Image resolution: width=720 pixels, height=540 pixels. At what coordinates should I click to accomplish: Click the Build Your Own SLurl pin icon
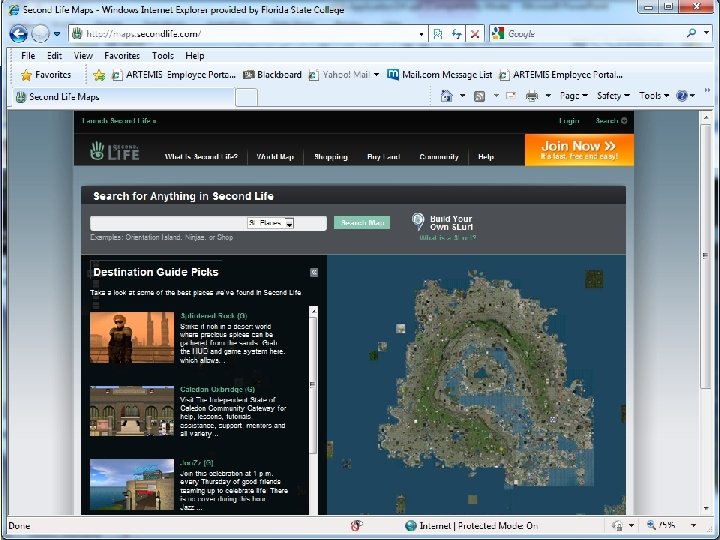418,221
